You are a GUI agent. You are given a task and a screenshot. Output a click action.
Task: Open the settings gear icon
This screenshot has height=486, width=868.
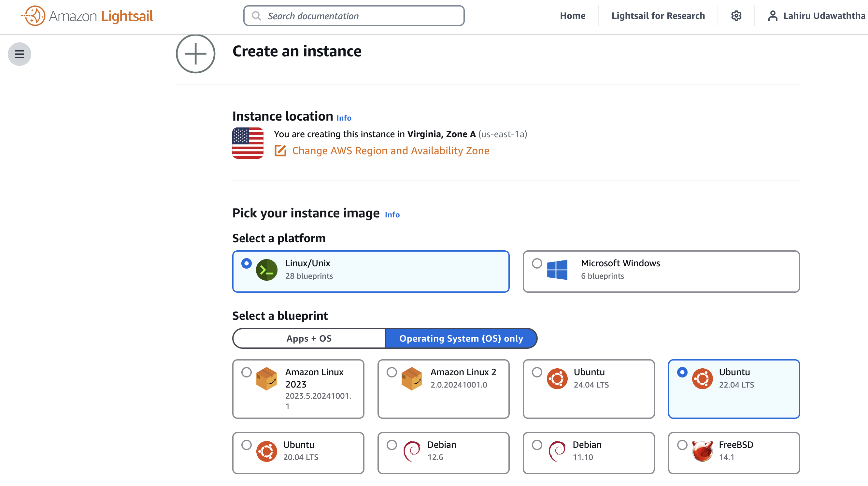tap(736, 16)
